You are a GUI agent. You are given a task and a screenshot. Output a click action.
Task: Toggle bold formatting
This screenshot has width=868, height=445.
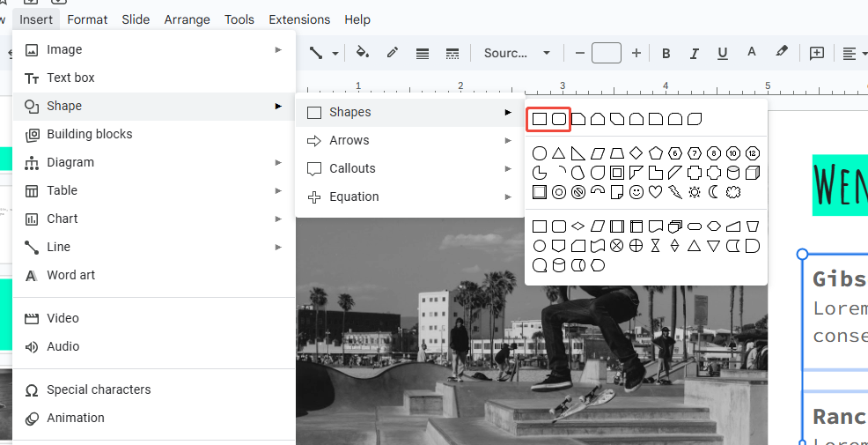pyautogui.click(x=666, y=53)
